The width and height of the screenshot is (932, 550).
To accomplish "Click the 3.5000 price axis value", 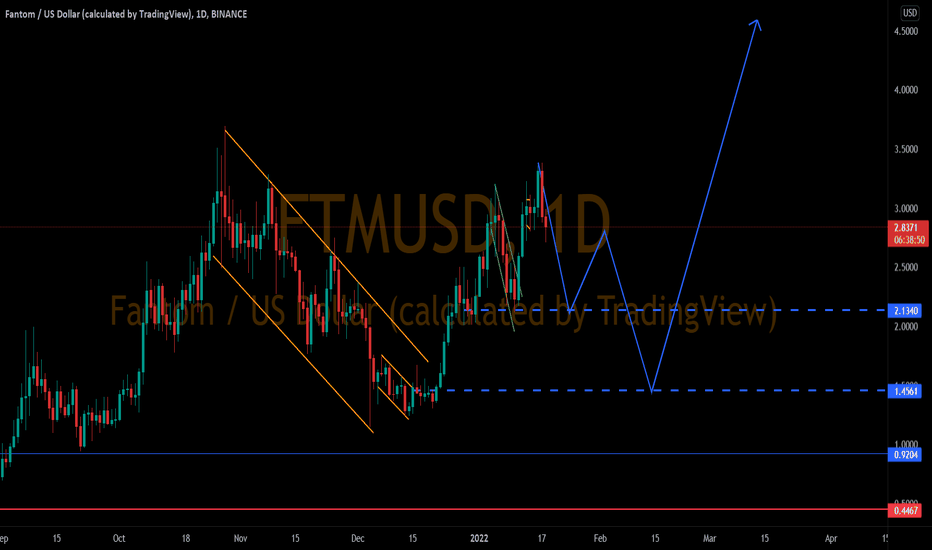I will 906,149.
